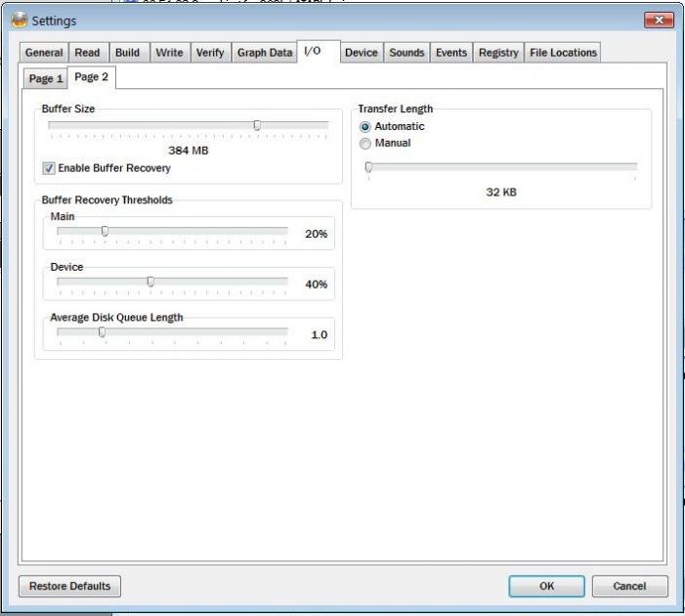Screen dimensions: 685x616
Task: Click the Transfer Length slider thumb
Action: coord(368,167)
